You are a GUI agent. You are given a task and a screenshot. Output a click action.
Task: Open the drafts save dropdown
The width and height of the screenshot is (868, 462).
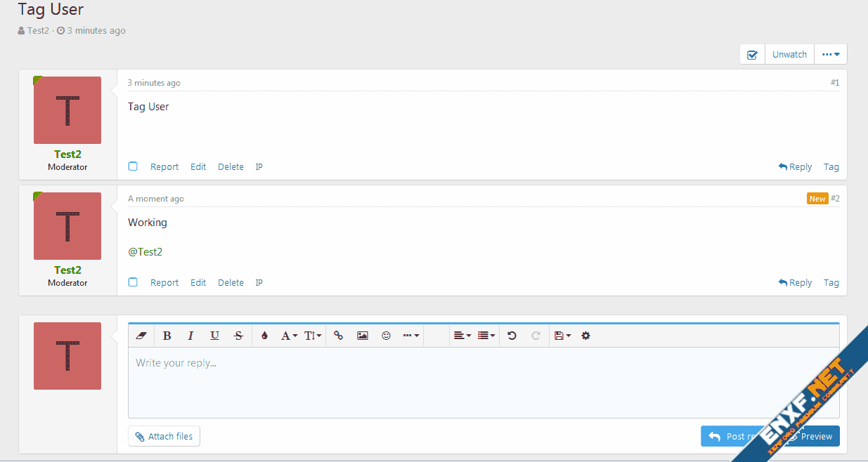click(562, 336)
